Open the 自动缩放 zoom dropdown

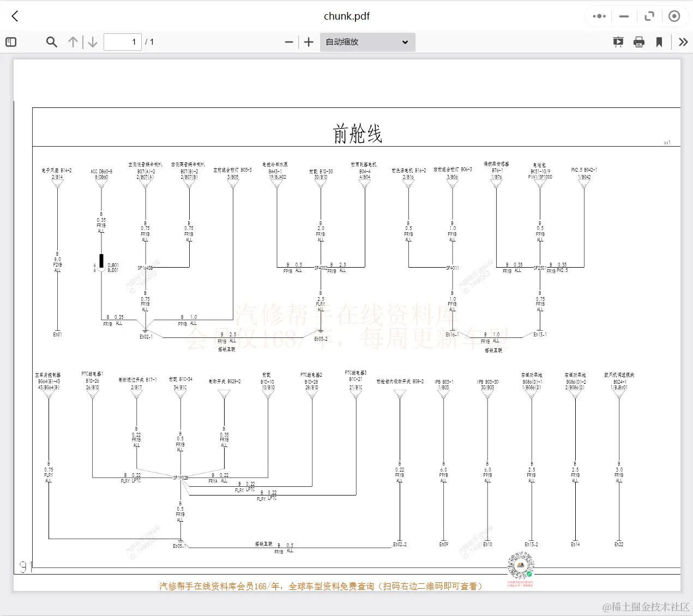tap(367, 42)
